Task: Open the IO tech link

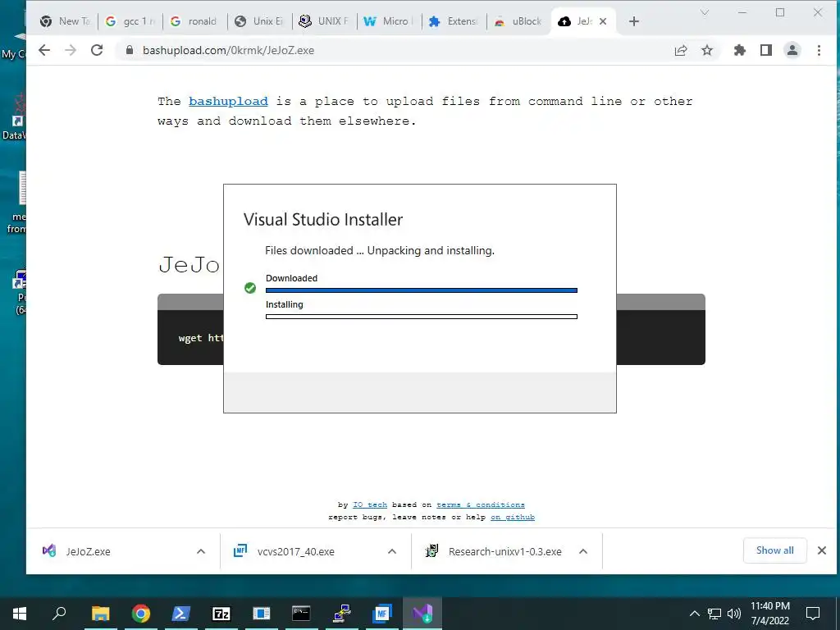Action: click(x=370, y=504)
